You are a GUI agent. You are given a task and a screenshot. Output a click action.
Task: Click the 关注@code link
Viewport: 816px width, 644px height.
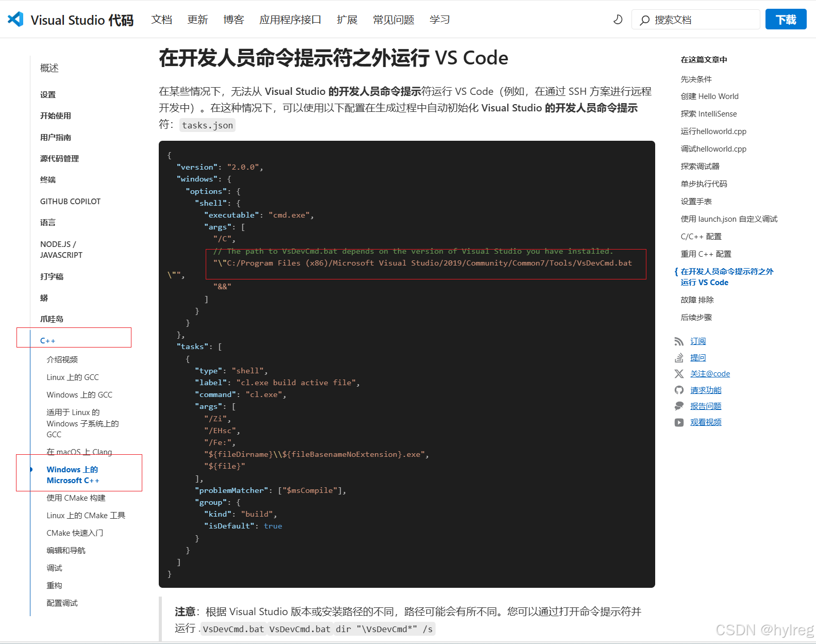[710, 374]
